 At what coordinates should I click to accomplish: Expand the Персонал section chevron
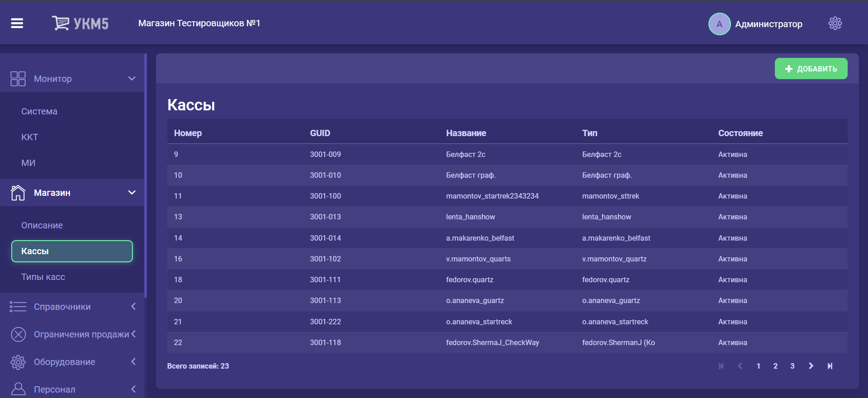click(133, 389)
